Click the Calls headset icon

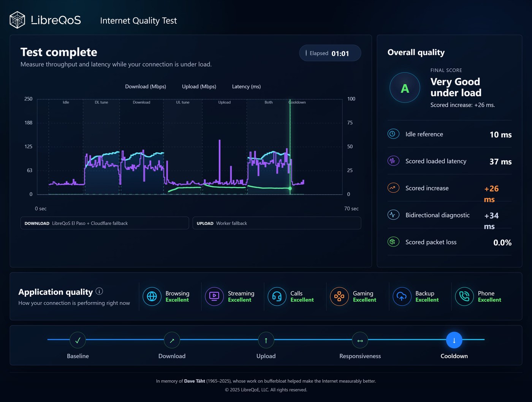pos(277,296)
